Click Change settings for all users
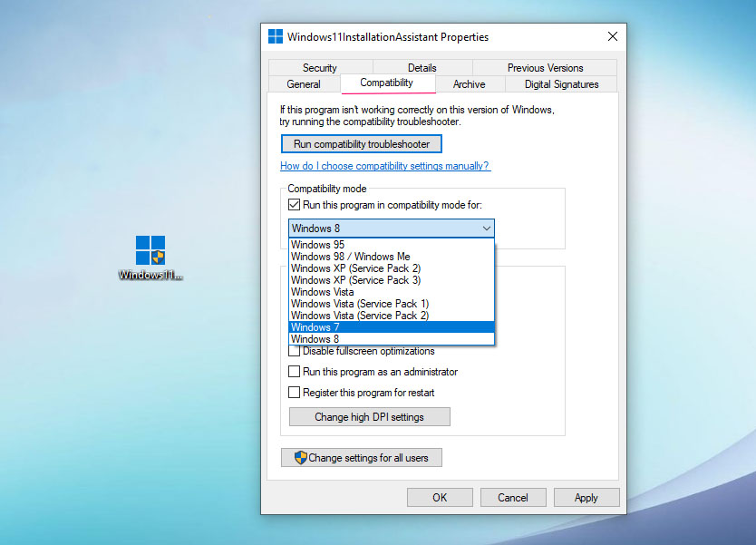This screenshot has height=545, width=756. click(x=362, y=458)
